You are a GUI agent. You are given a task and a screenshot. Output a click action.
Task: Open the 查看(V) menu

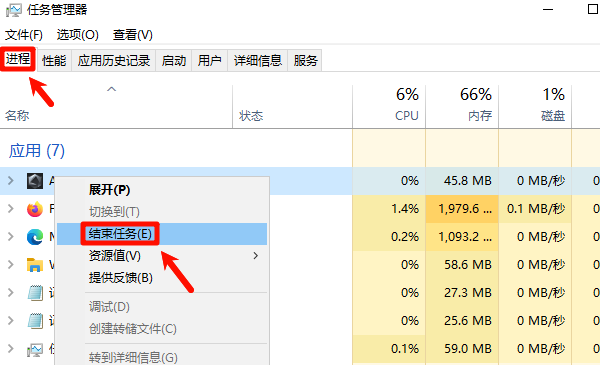pos(133,35)
